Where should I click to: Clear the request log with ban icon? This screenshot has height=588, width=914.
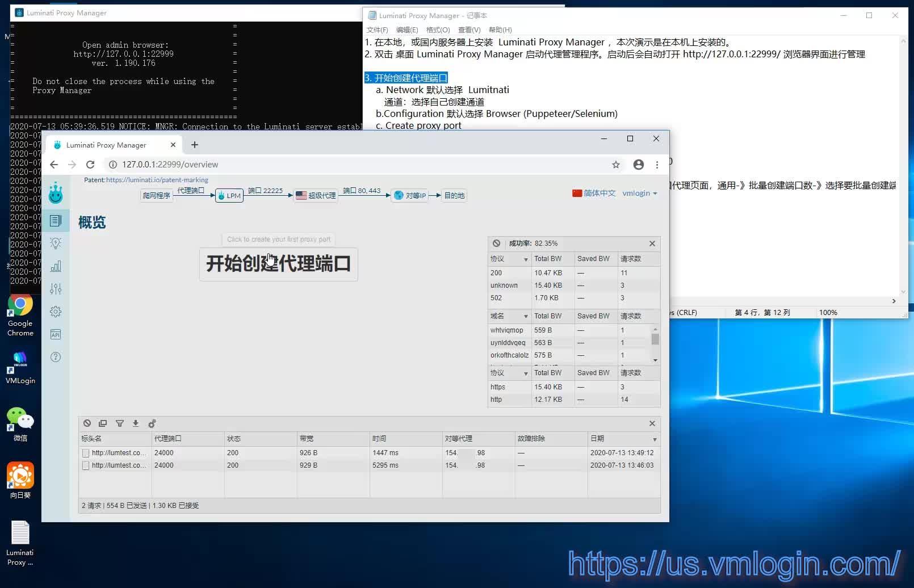tap(87, 423)
